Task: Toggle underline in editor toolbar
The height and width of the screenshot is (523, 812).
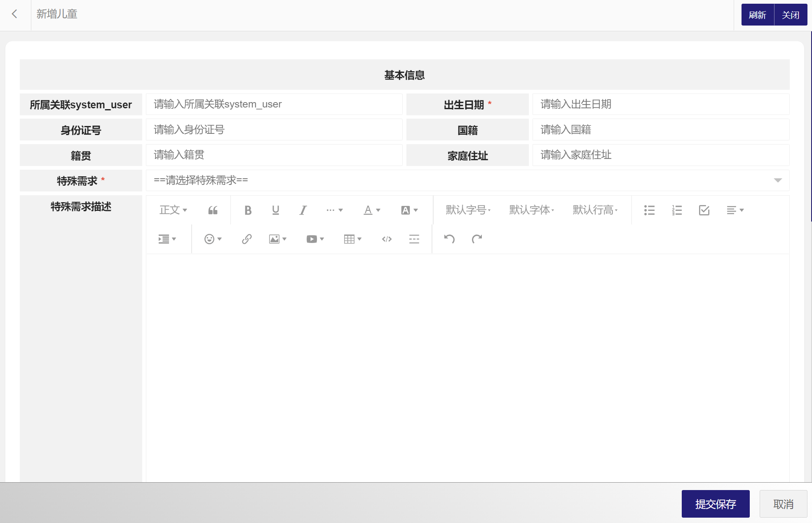Action: (275, 210)
